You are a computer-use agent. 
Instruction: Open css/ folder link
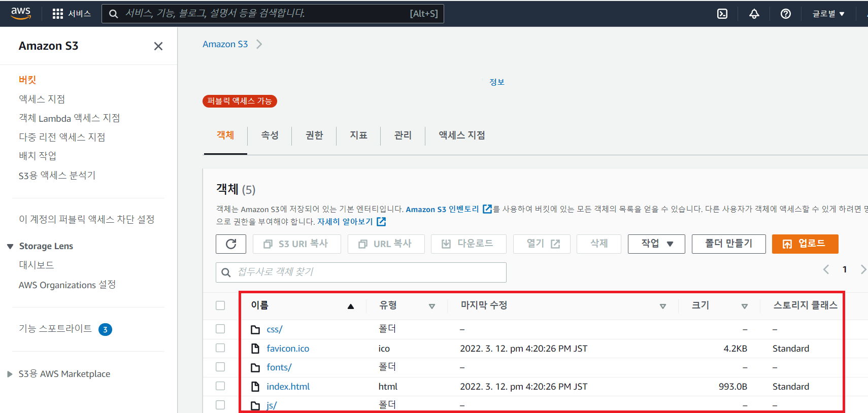point(275,330)
